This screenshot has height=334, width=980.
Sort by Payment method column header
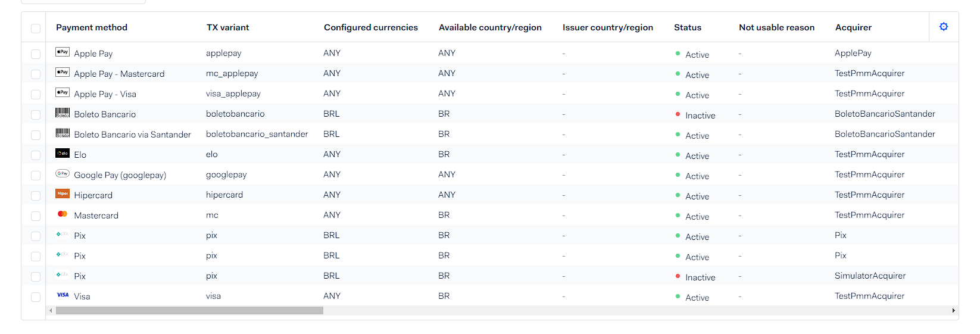(x=92, y=27)
